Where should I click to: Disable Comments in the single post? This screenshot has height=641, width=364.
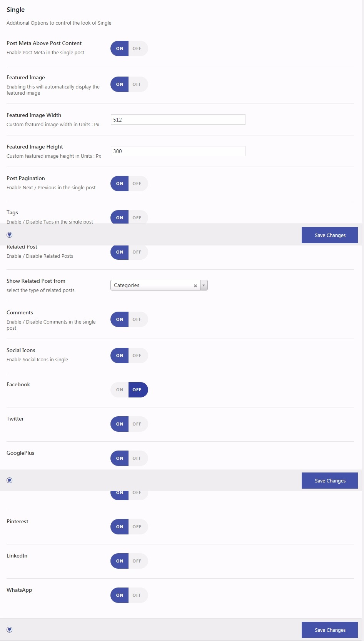(x=137, y=319)
